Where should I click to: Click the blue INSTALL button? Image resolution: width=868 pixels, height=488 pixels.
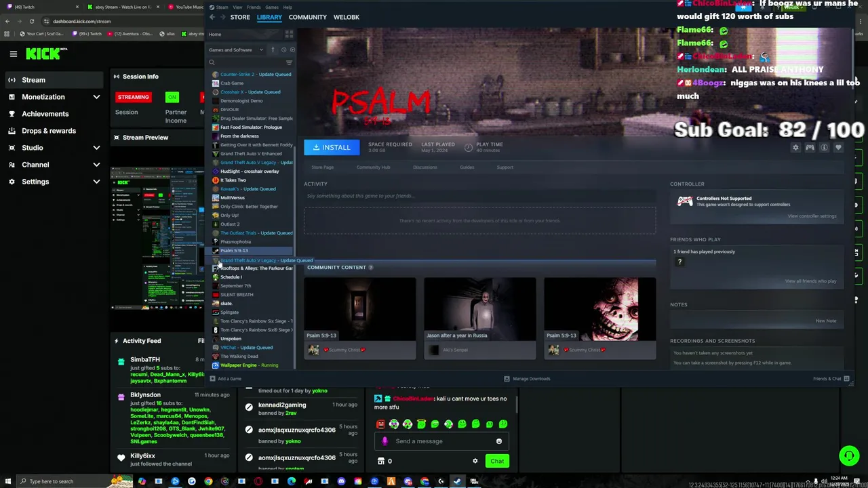click(332, 147)
